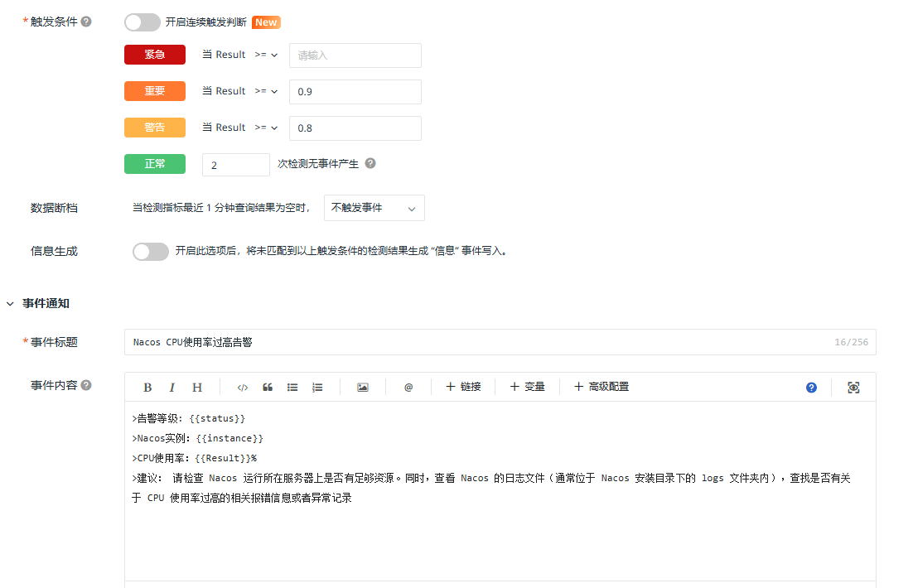Click the help icon after 次检测无事件产生

(x=370, y=164)
